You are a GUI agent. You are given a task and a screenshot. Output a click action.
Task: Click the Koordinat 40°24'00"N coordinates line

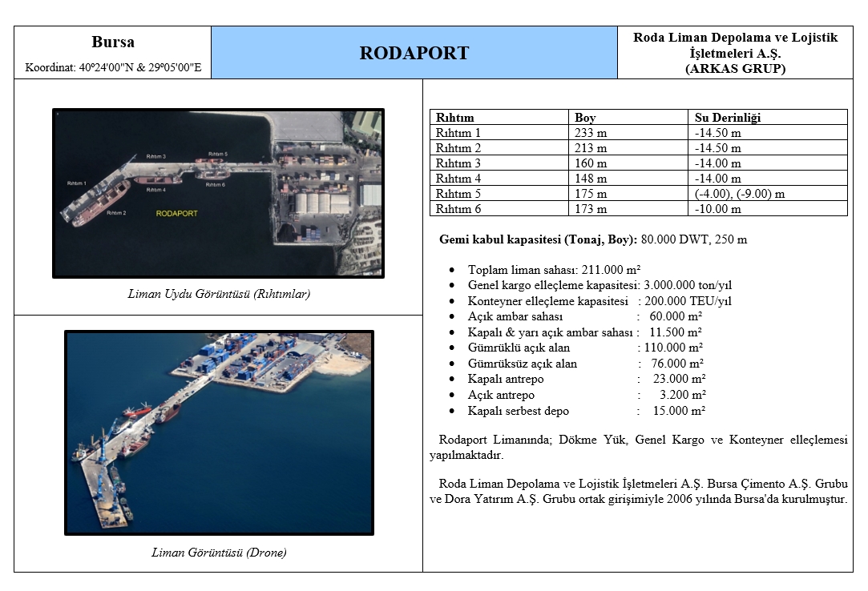click(x=113, y=67)
